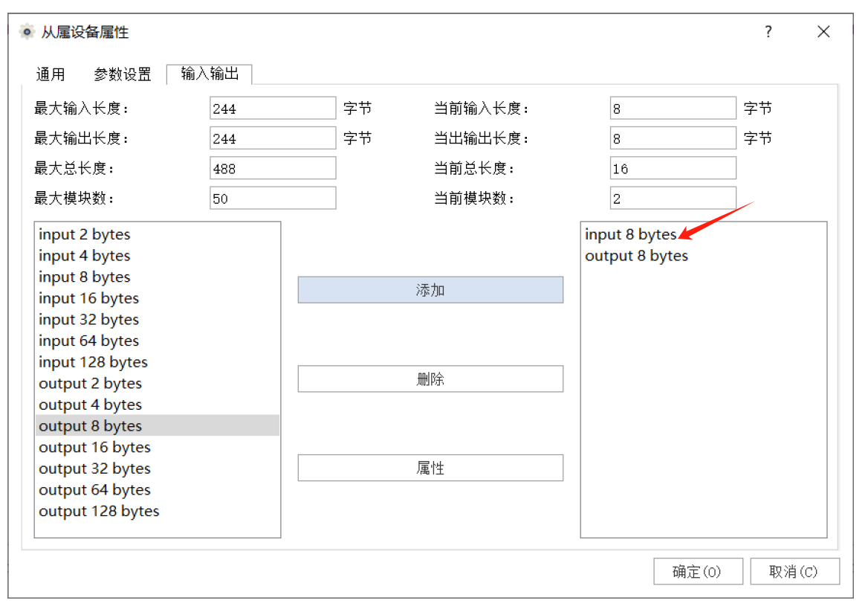Click the 最大输出长度 field showing 244
Viewport: 868px width, 612px height.
click(273, 138)
